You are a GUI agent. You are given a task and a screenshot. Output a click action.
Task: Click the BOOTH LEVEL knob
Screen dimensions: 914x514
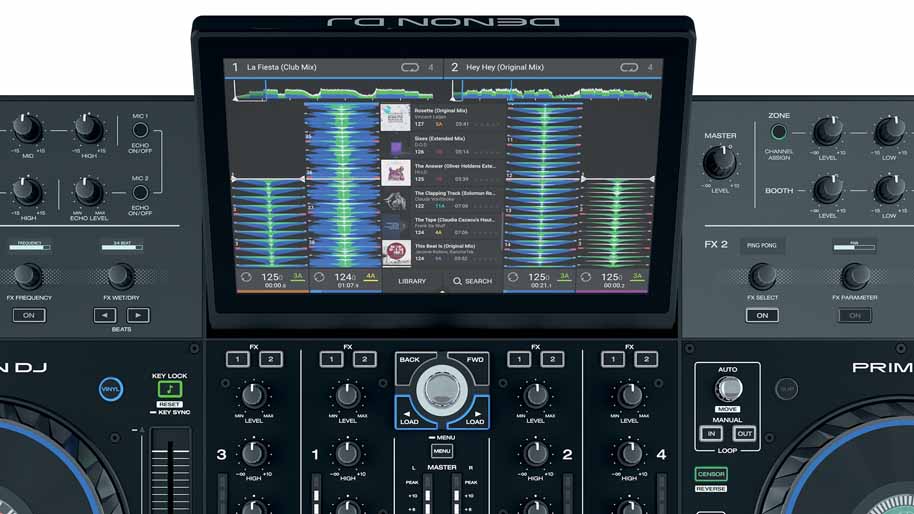click(x=828, y=189)
